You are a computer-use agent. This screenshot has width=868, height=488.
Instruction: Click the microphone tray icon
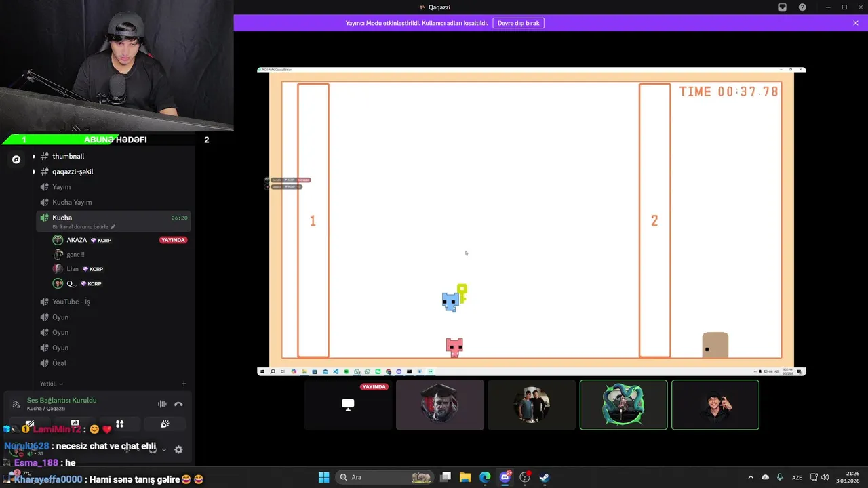[780, 477]
